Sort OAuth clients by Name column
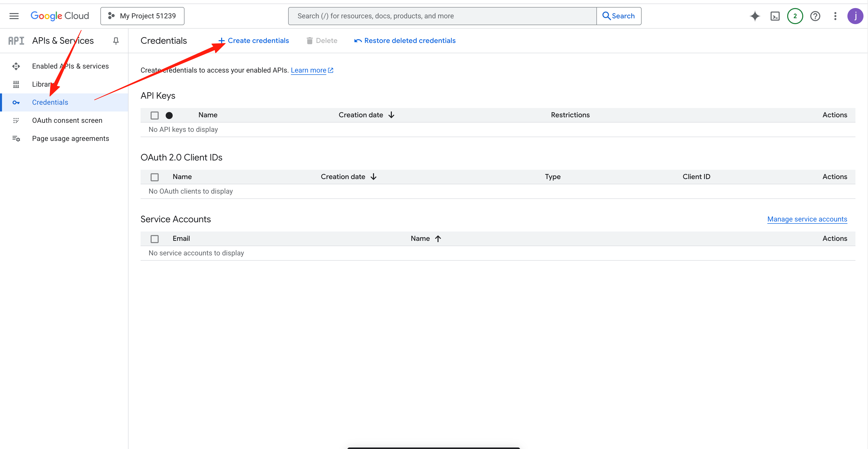Image resolution: width=868 pixels, height=449 pixels. pos(182,177)
